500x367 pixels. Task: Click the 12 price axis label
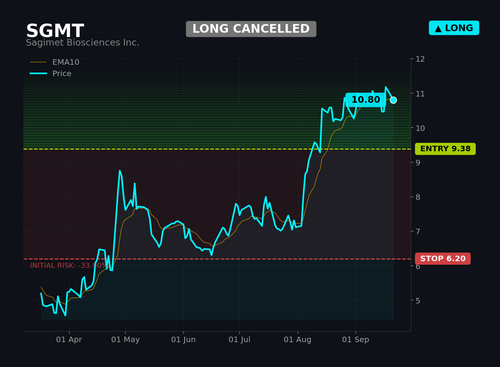click(420, 59)
